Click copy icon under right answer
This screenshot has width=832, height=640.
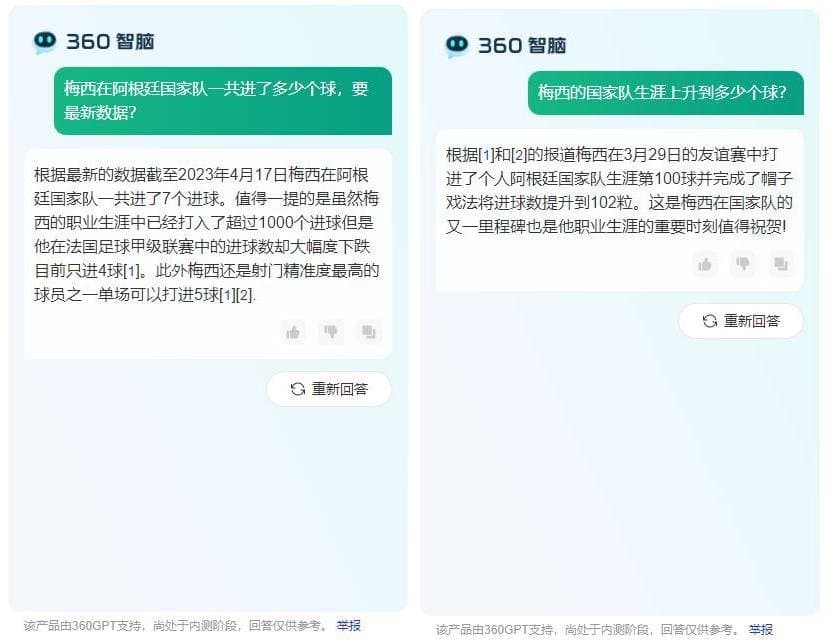click(x=781, y=264)
